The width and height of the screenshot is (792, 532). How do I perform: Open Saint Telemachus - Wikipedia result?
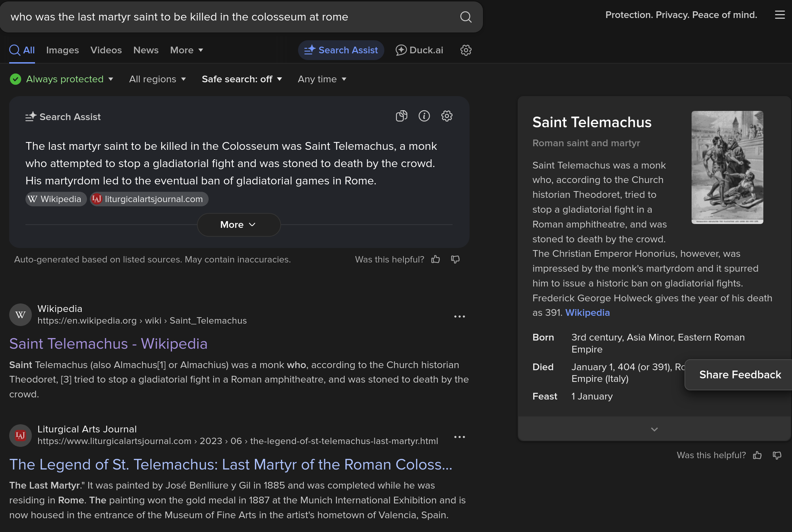pyautogui.click(x=108, y=344)
